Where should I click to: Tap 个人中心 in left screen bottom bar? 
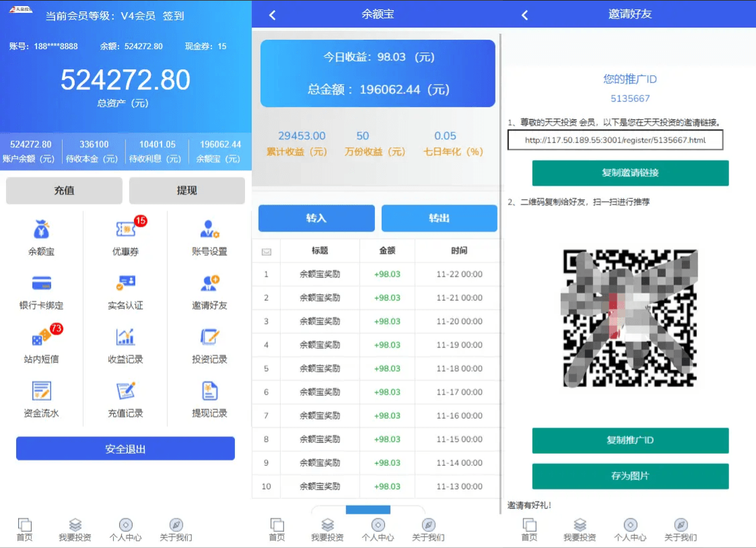coord(125,530)
